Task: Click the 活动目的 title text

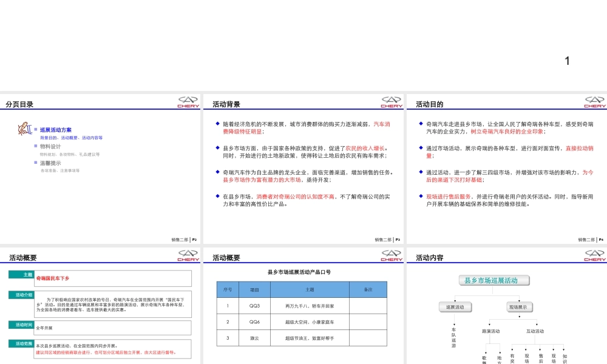Action: tap(430, 104)
